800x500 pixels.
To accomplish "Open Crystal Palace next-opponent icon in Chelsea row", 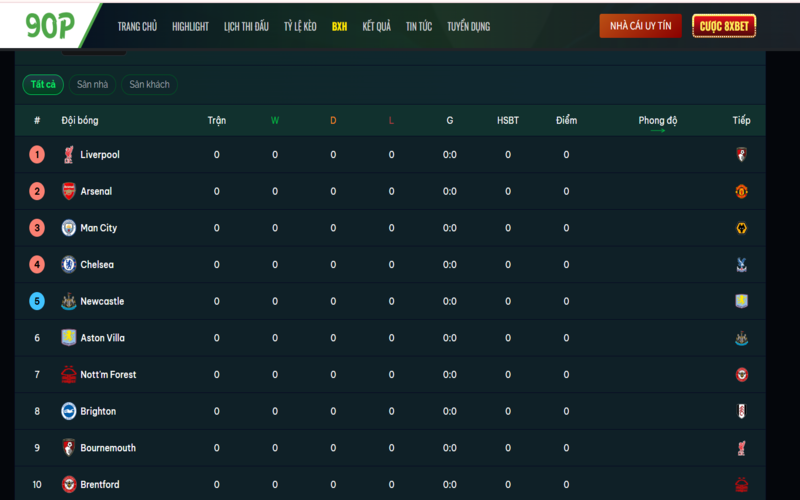I will click(741, 264).
